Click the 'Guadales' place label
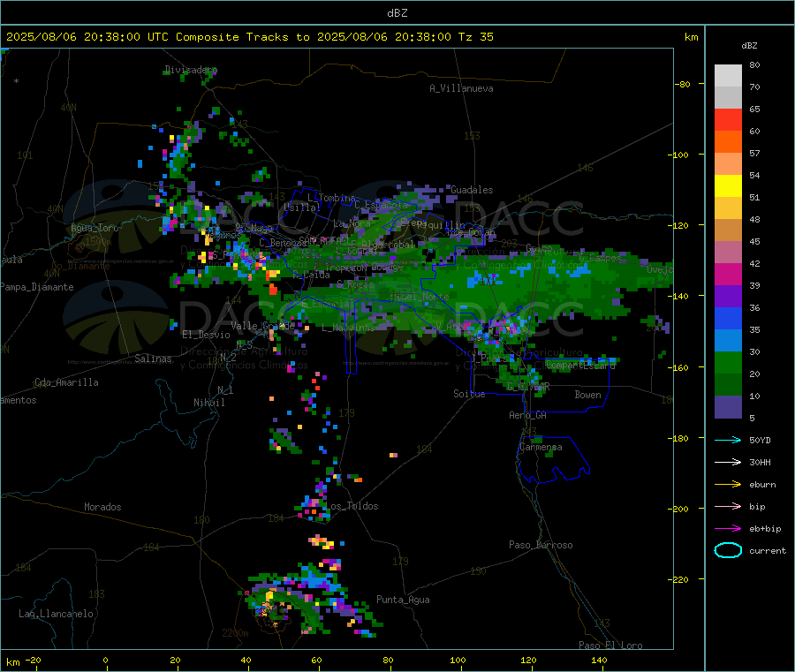The image size is (795, 672). (472, 190)
